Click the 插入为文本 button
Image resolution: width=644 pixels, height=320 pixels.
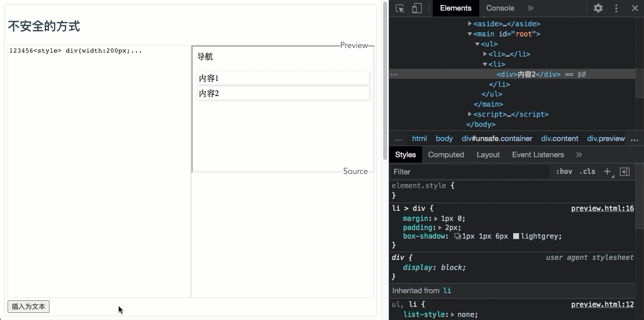[28, 306]
